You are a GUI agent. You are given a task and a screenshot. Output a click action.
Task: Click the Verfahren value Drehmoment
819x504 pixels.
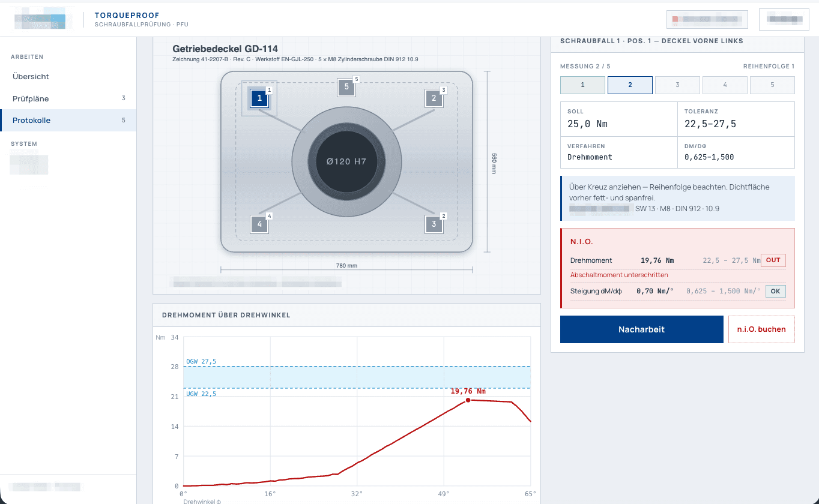click(x=590, y=157)
